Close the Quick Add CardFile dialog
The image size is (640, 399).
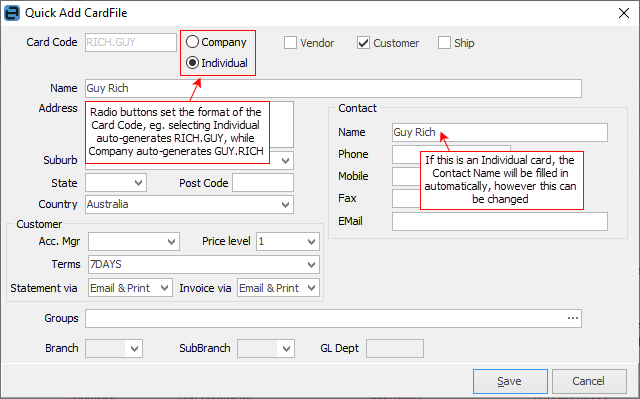click(624, 13)
